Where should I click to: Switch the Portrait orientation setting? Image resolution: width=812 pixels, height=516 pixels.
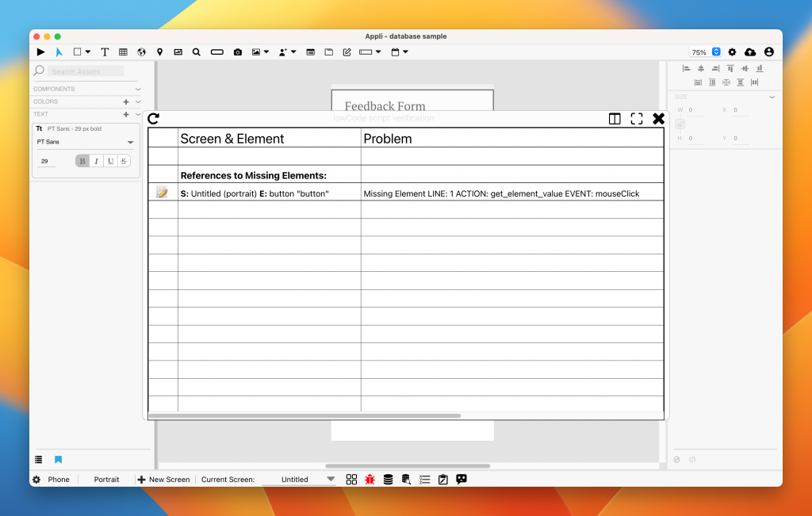coord(107,480)
